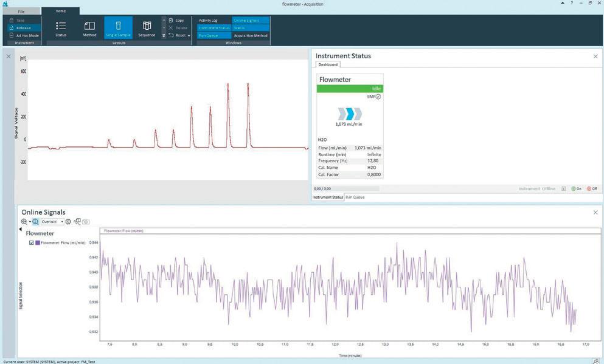Click the signal selection tool icon

pos(77,222)
